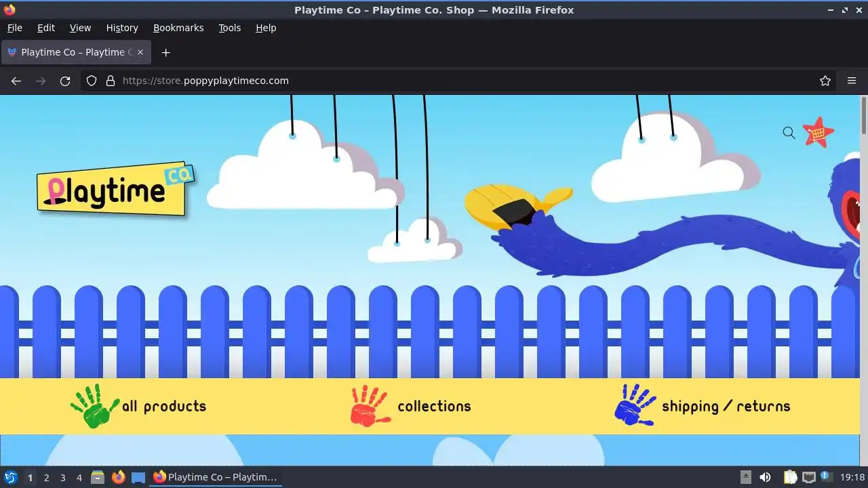The width and height of the screenshot is (868, 488).
Task: Click the page vertical scrollbar thumb
Action: tap(863, 116)
